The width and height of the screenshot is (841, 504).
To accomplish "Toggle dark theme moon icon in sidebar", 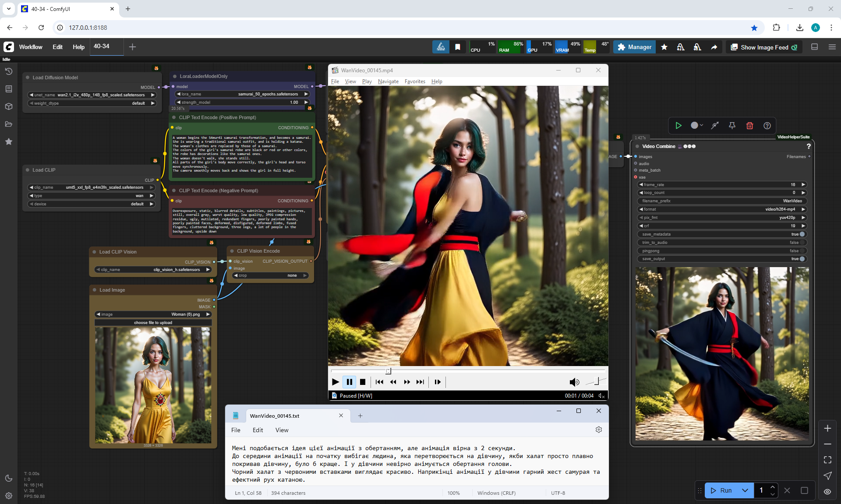I will click(9, 478).
